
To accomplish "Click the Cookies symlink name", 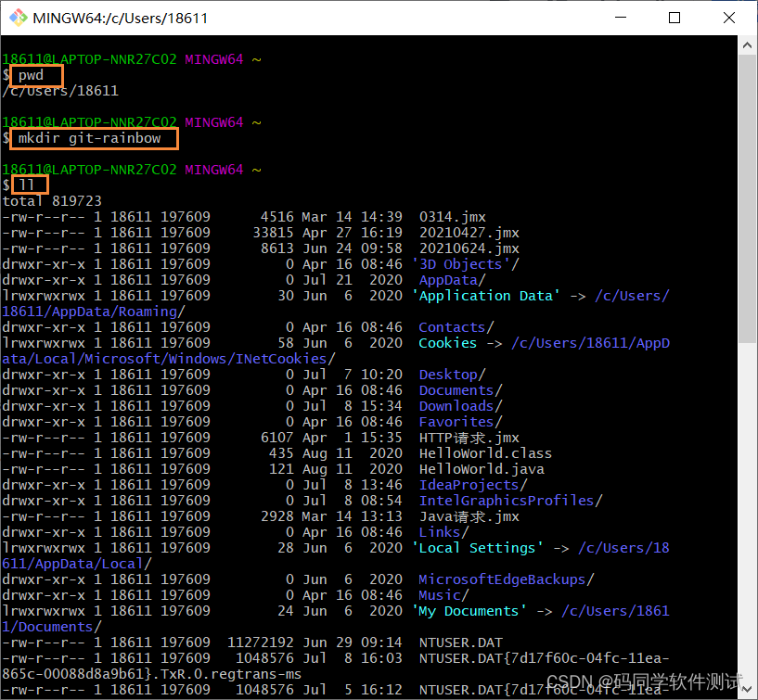I will (447, 343).
